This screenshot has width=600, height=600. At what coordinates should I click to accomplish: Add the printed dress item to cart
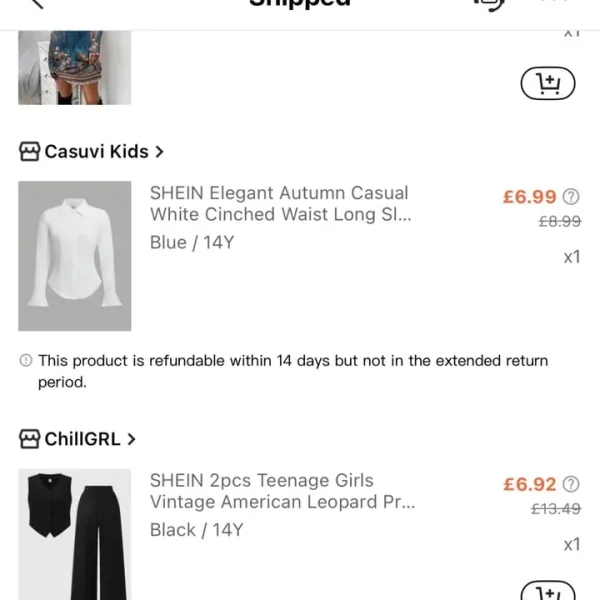[548, 84]
